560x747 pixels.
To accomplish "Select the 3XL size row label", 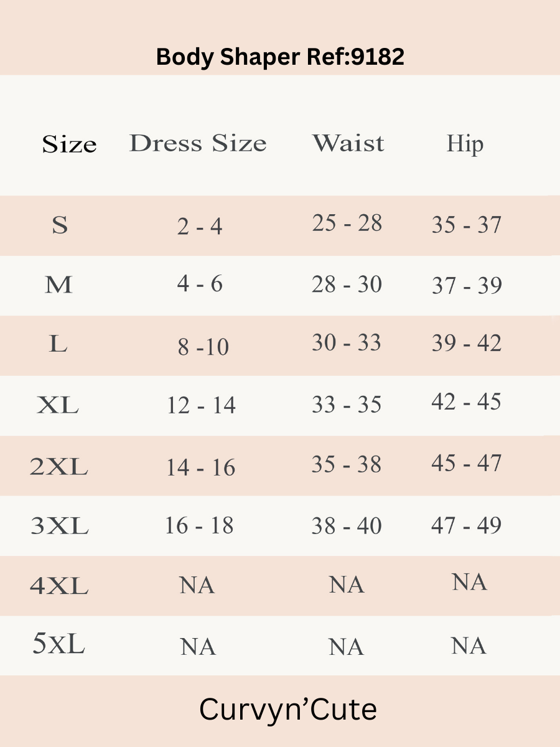I will pos(59,527).
